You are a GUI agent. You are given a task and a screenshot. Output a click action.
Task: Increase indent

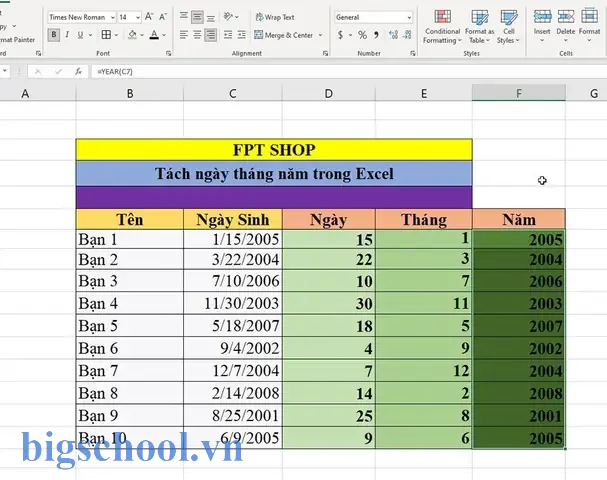coord(242,35)
